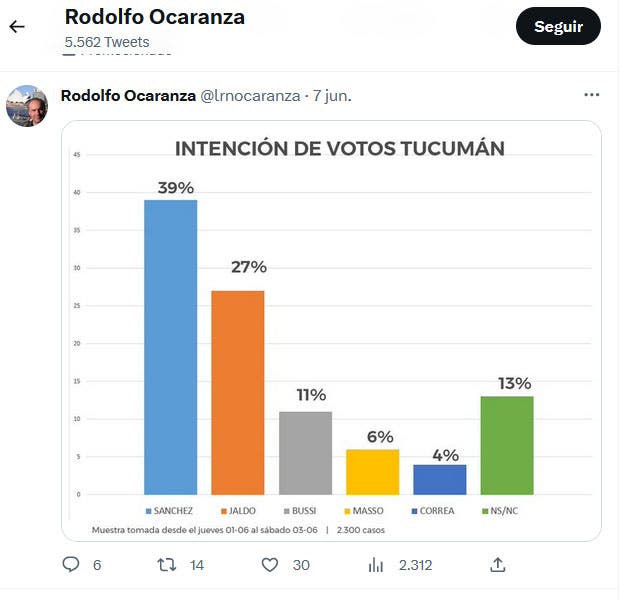This screenshot has width=635, height=600.
Task: Like the tweet with the heart icon
Action: 270,564
